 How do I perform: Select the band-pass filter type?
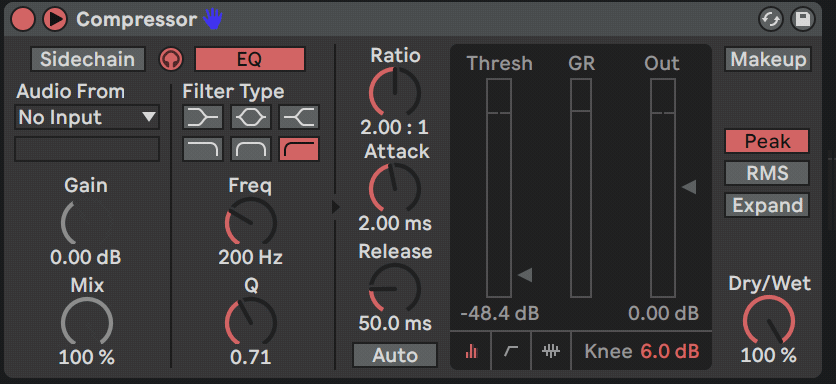pos(251,149)
